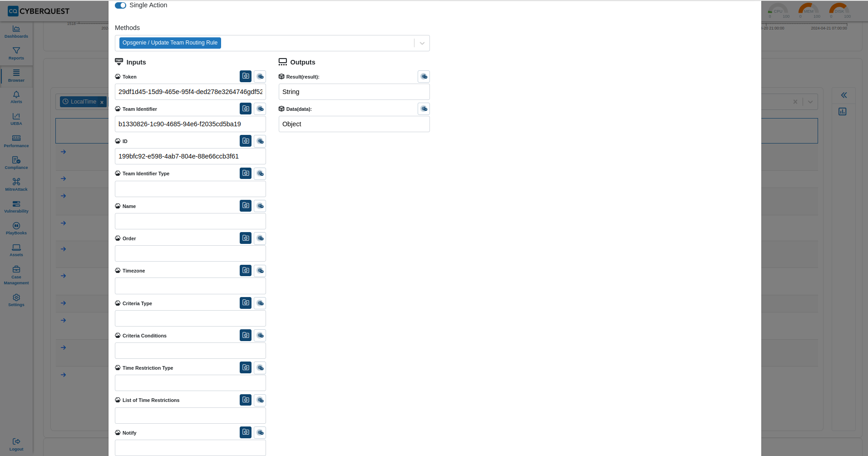Click Logout in the sidebar
Viewport: 868px width, 456px height.
click(x=16, y=445)
